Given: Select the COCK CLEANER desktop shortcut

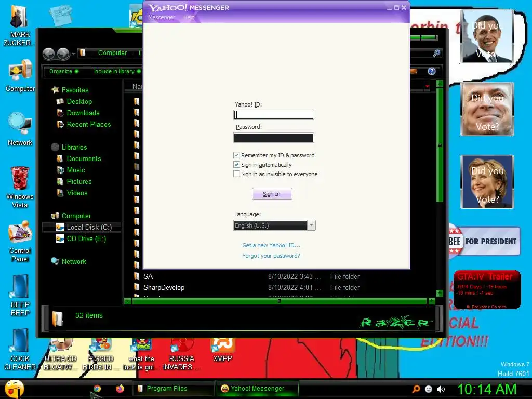Looking at the screenshot, I should (20, 350).
